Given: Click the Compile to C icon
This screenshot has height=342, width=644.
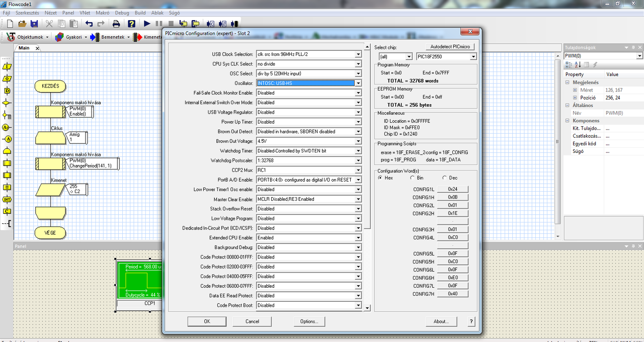Looking at the screenshot, I should [210, 24].
